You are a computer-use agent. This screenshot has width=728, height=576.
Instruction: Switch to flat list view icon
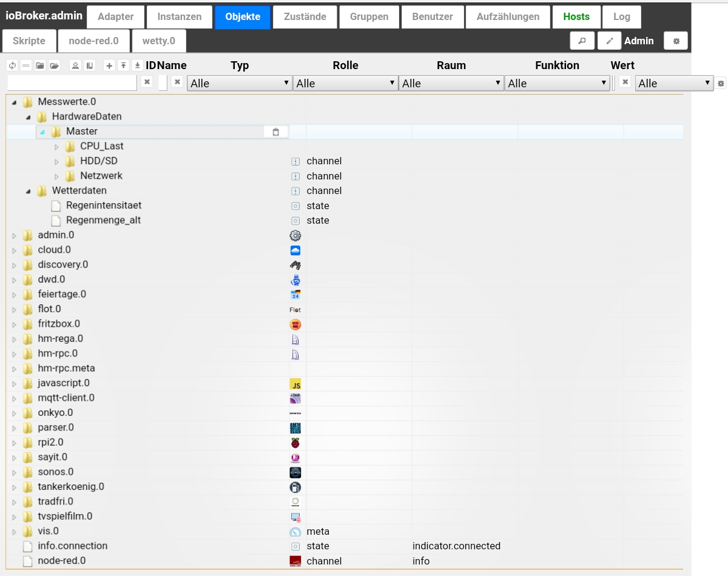point(26,65)
